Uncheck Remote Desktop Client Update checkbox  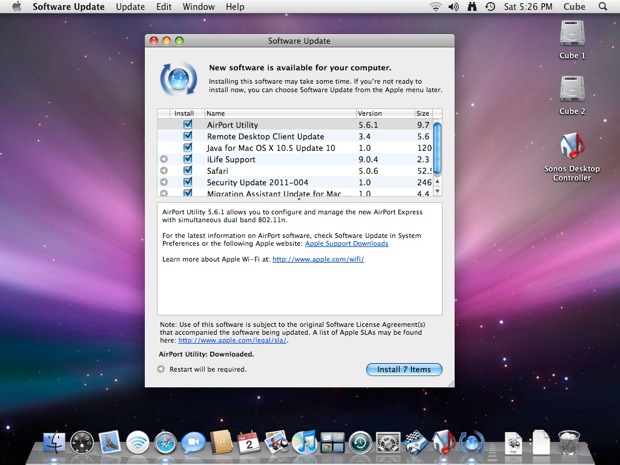188,136
